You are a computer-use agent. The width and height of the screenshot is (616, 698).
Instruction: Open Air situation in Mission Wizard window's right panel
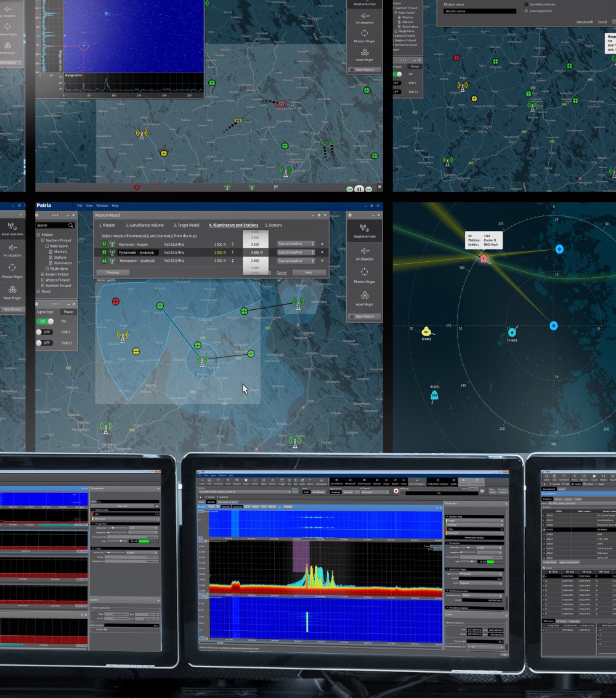(x=365, y=253)
